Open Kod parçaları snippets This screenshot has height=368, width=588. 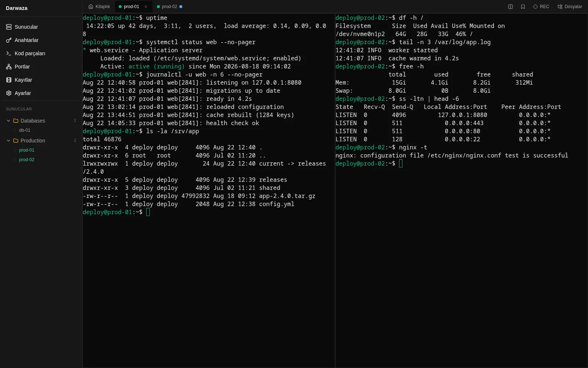41,53
